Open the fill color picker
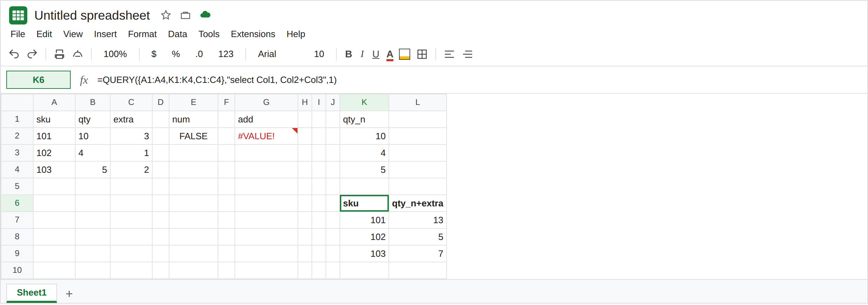 click(x=405, y=54)
